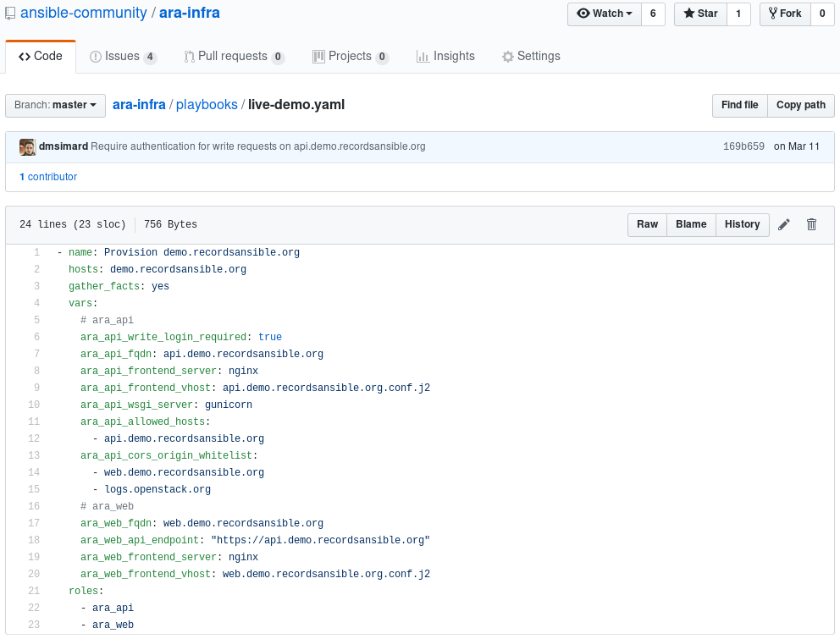
Task: Select line number 1
Action: click(37, 252)
